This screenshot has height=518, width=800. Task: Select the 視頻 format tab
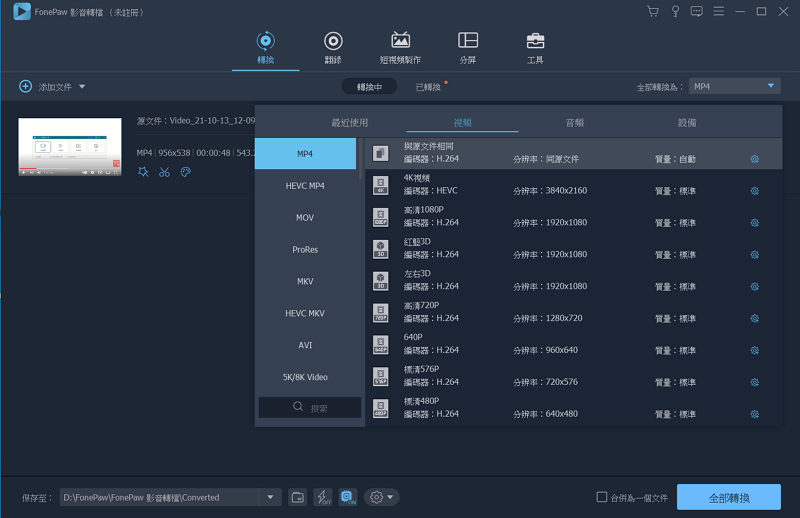click(463, 122)
